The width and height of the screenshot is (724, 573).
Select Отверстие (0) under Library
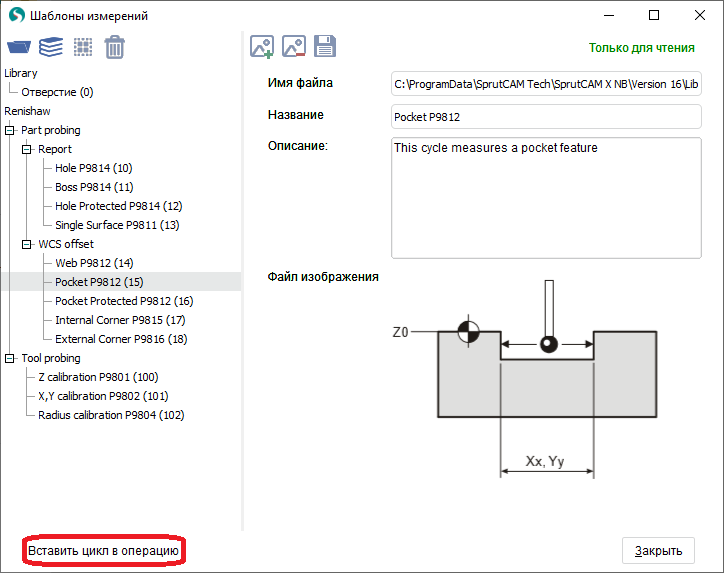point(57,92)
